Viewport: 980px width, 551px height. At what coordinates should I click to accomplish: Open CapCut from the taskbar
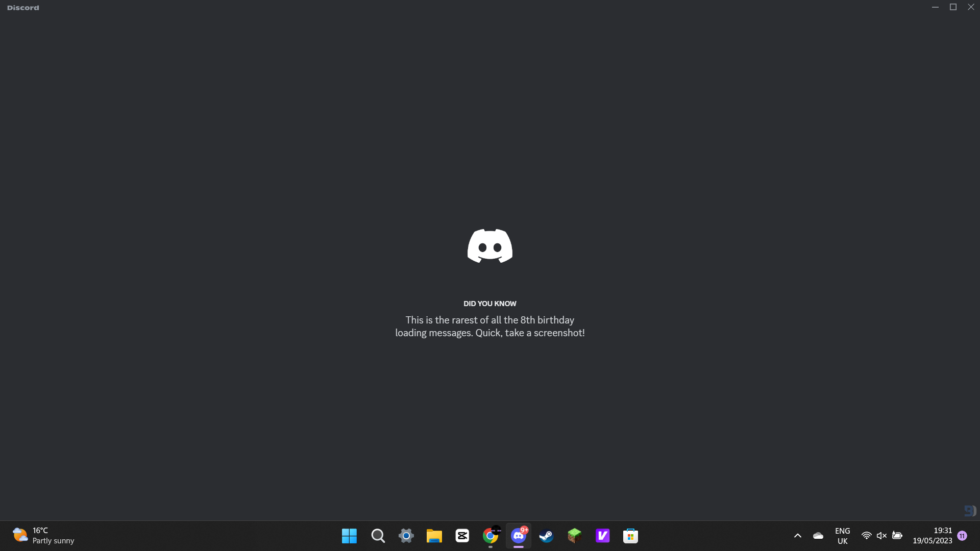point(462,536)
